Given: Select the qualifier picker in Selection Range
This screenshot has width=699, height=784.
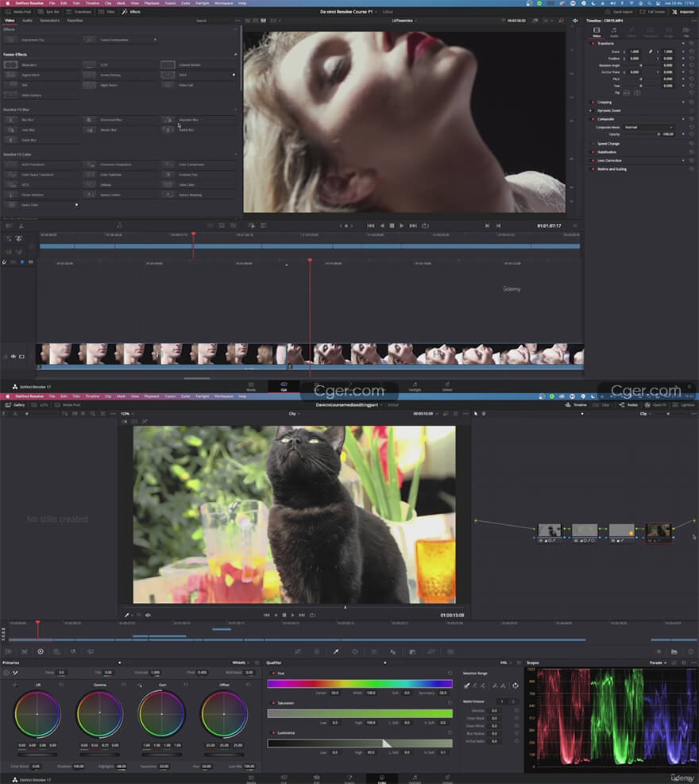Looking at the screenshot, I should click(467, 686).
